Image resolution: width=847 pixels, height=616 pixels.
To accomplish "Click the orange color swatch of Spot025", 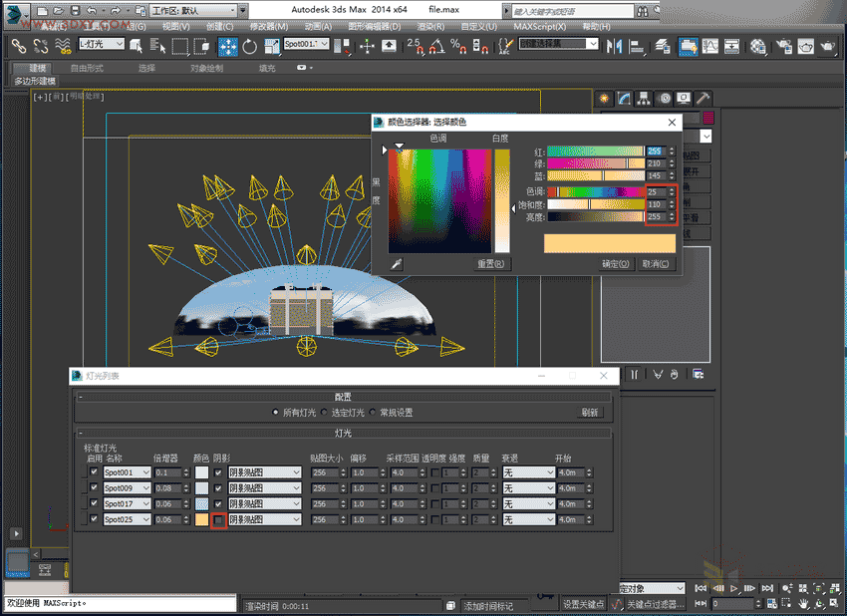I will click(x=201, y=519).
